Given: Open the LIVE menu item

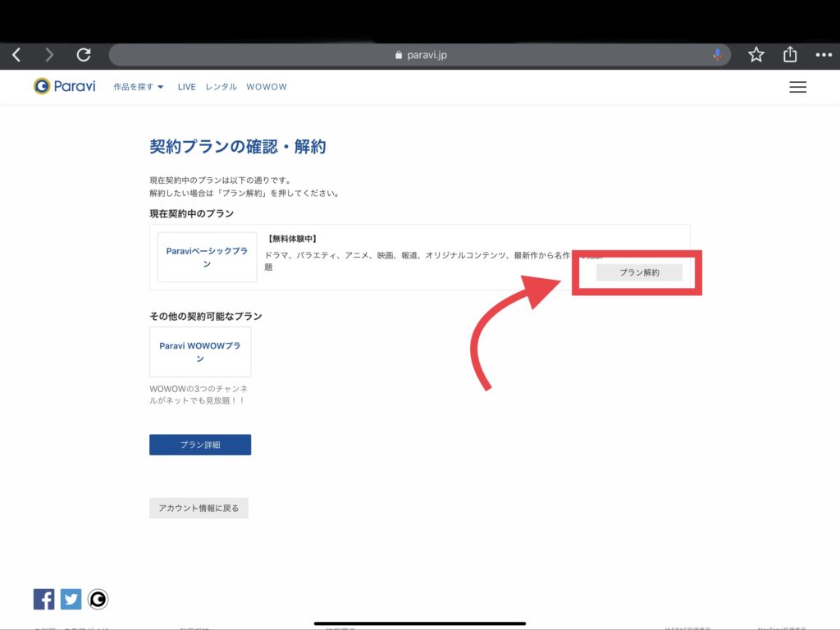Looking at the screenshot, I should pos(186,87).
